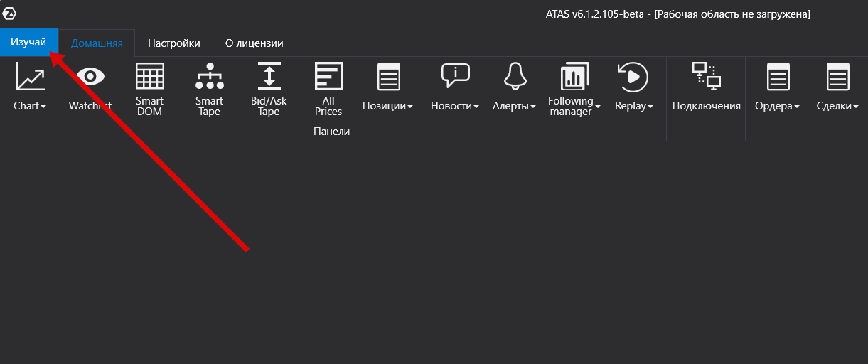Open the Chart tool icon
This screenshot has width=868, height=364.
(x=30, y=76)
